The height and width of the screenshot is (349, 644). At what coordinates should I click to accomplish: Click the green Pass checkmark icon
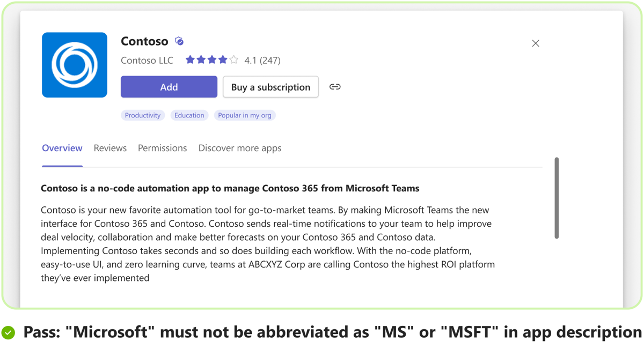[8, 333]
